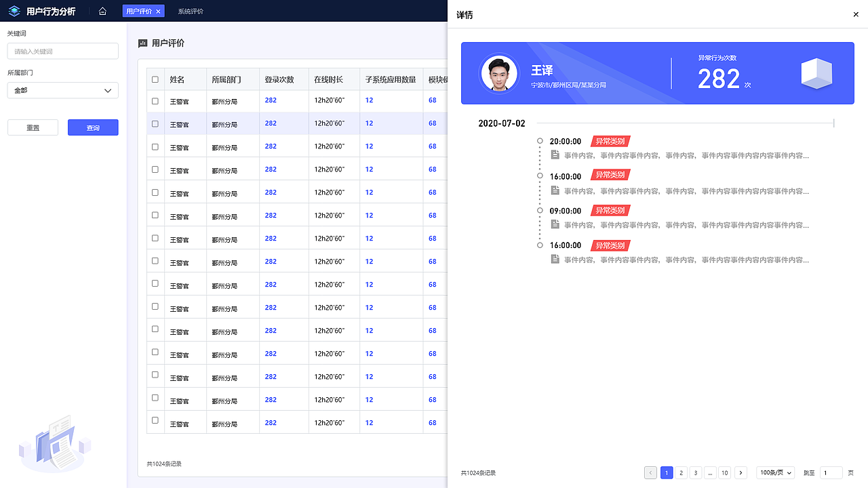Image resolution: width=868 pixels, height=488 pixels.
Task: Click the 查询 search button
Action: (x=93, y=127)
